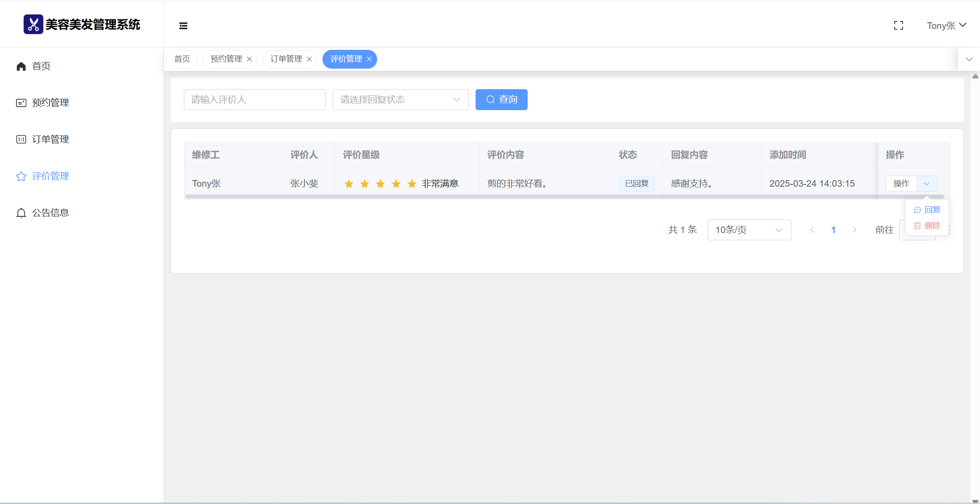Click the 预约管理 sidebar icon

tap(21, 103)
